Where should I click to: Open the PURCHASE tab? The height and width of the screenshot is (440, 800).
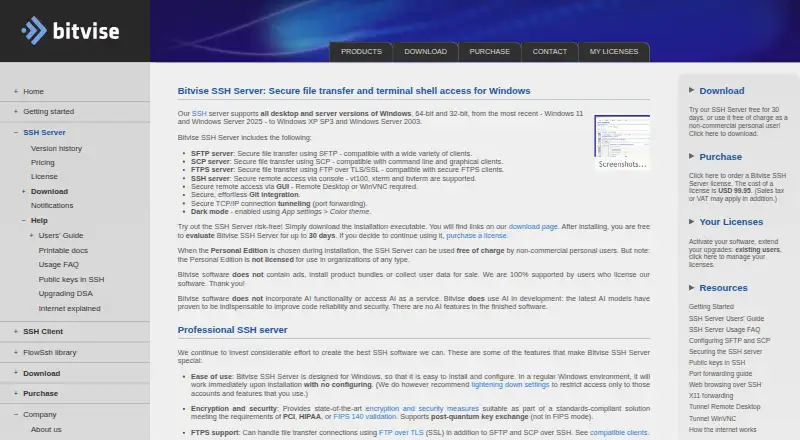pos(489,52)
